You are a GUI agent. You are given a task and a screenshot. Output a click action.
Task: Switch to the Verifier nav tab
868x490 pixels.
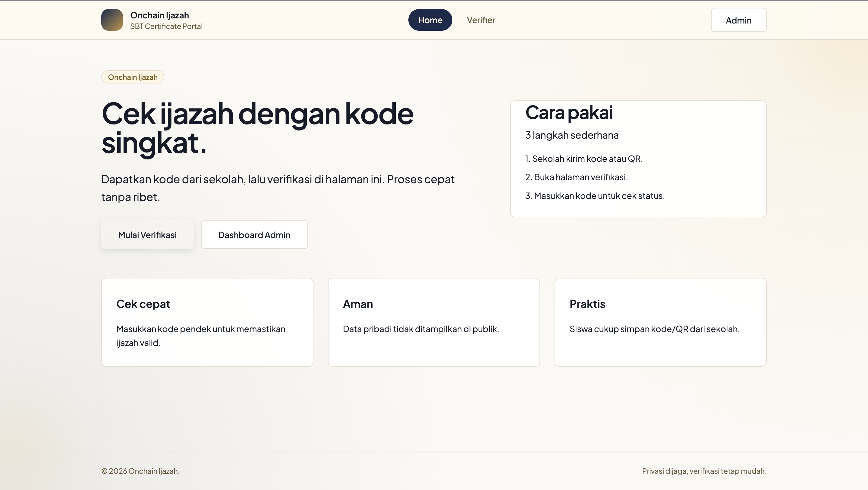pyautogui.click(x=481, y=20)
